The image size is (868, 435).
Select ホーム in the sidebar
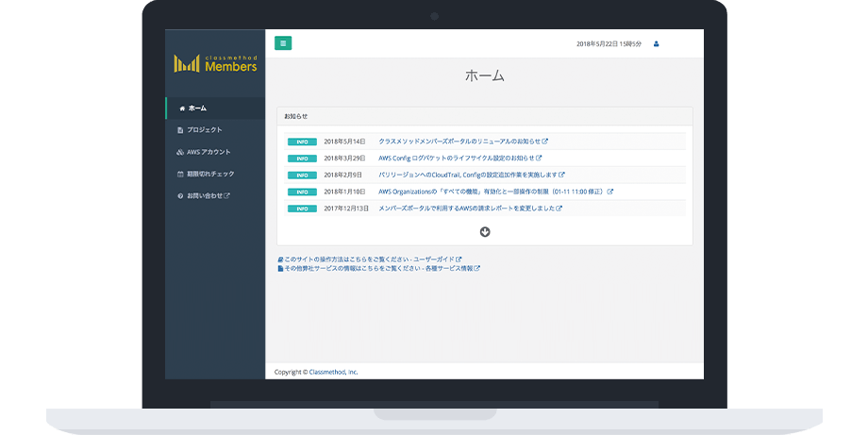[197, 109]
